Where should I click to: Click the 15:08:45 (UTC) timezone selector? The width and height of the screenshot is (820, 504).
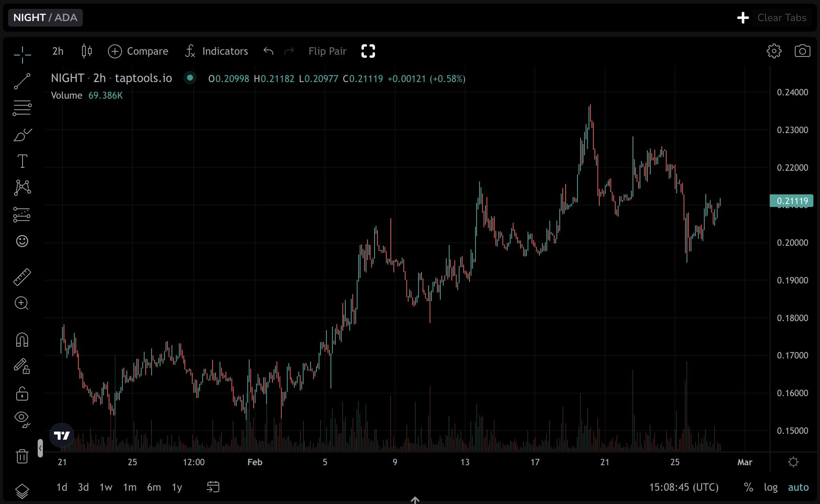point(683,487)
